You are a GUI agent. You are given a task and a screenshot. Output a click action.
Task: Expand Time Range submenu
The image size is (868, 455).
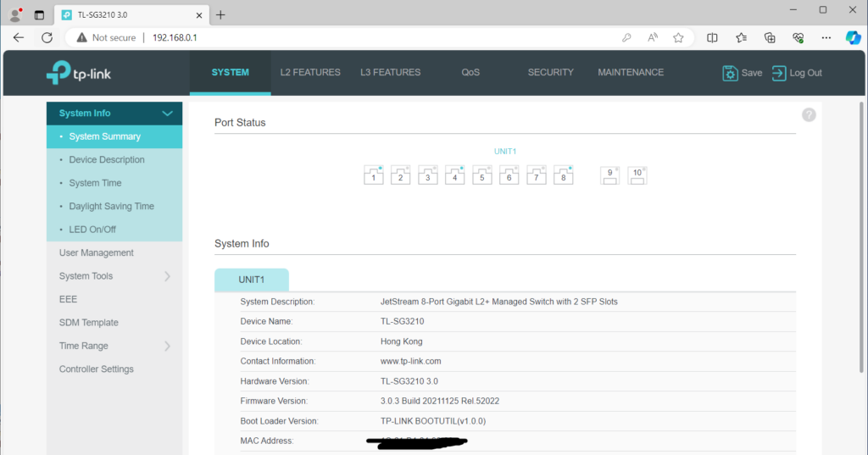[x=167, y=346]
